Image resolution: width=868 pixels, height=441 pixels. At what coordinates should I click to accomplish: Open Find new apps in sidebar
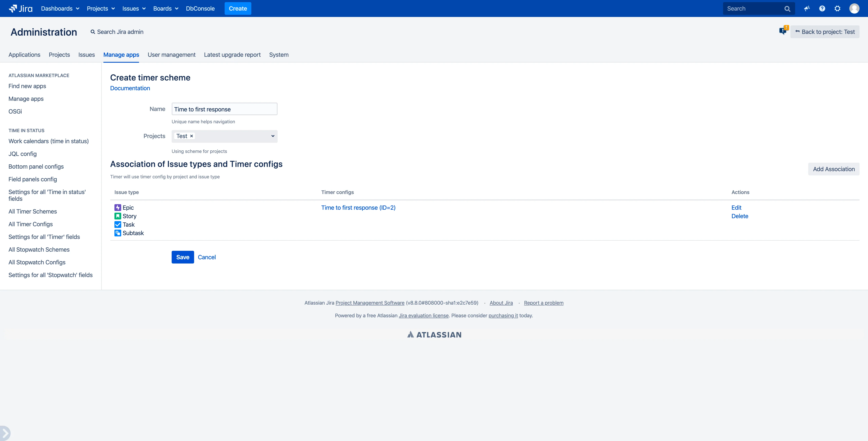click(x=27, y=86)
